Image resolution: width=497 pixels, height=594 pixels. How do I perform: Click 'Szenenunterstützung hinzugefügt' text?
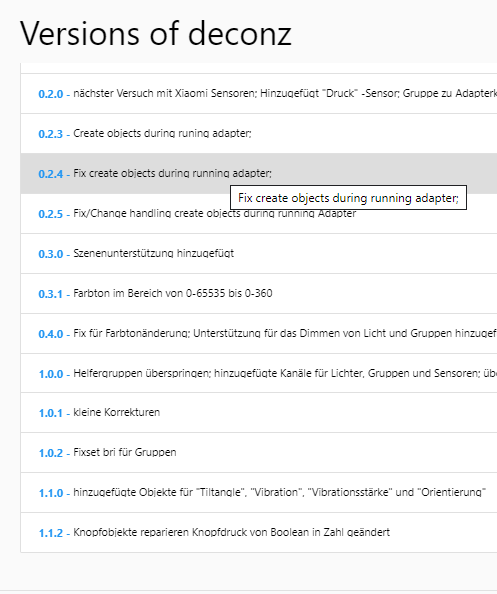tap(153, 253)
